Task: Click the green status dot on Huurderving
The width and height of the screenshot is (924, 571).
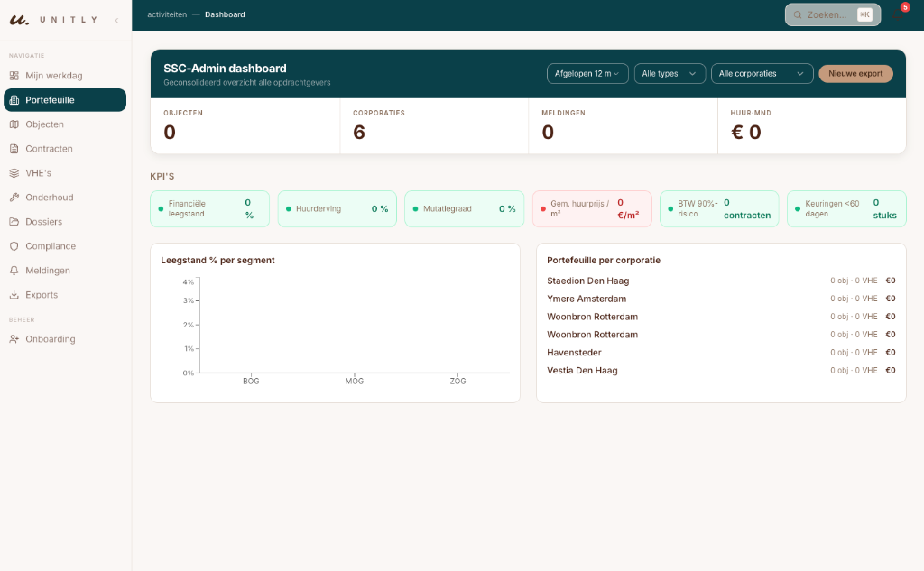Action: click(x=288, y=208)
